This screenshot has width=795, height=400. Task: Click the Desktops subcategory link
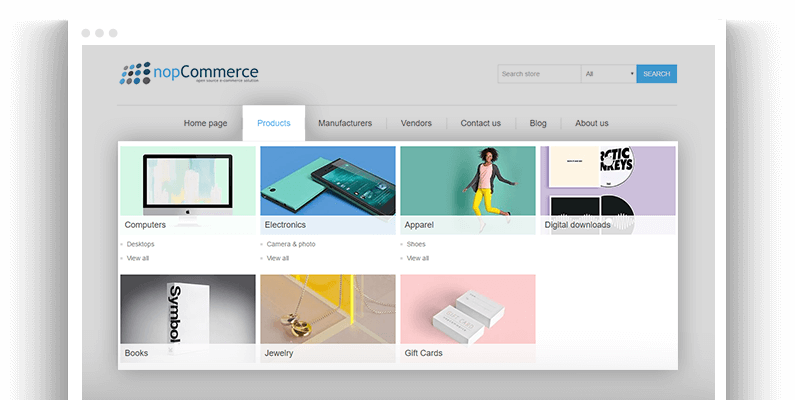pyautogui.click(x=141, y=244)
